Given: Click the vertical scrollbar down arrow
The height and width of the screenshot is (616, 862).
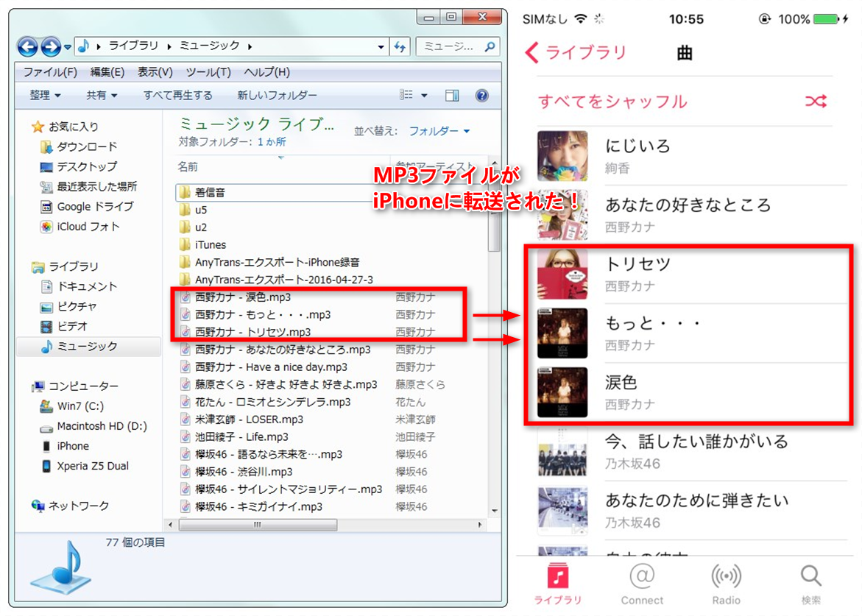Looking at the screenshot, I should pyautogui.click(x=494, y=511).
